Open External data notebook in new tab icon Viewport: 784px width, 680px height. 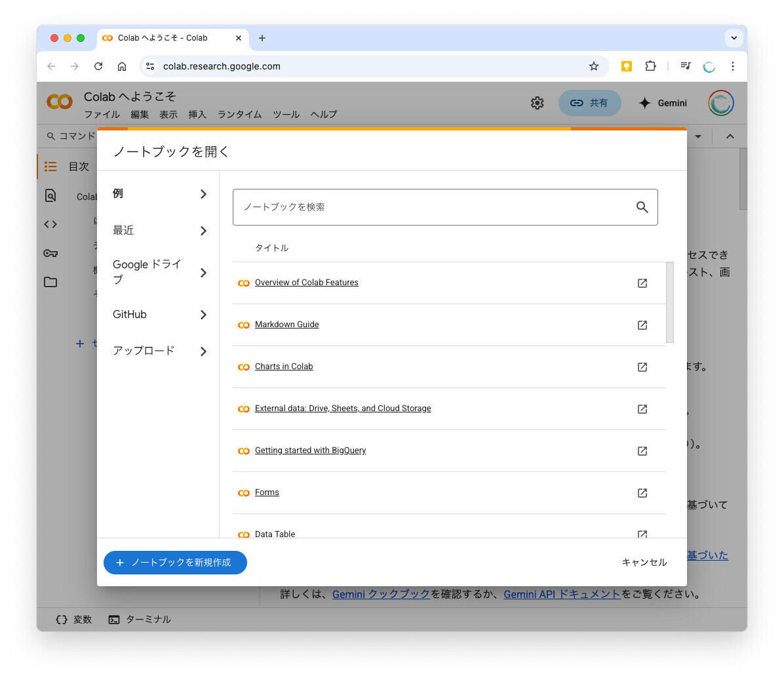(642, 409)
